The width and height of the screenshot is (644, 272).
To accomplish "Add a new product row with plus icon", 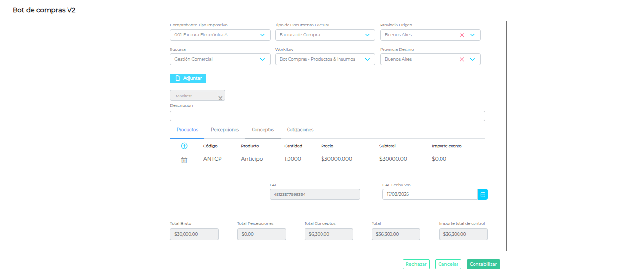I will (x=184, y=146).
